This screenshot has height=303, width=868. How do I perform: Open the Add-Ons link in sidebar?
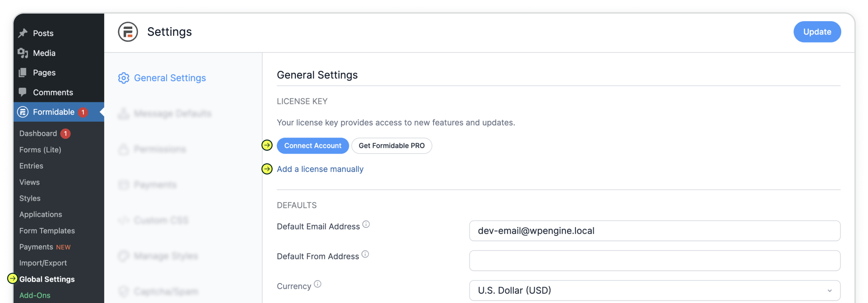point(35,295)
